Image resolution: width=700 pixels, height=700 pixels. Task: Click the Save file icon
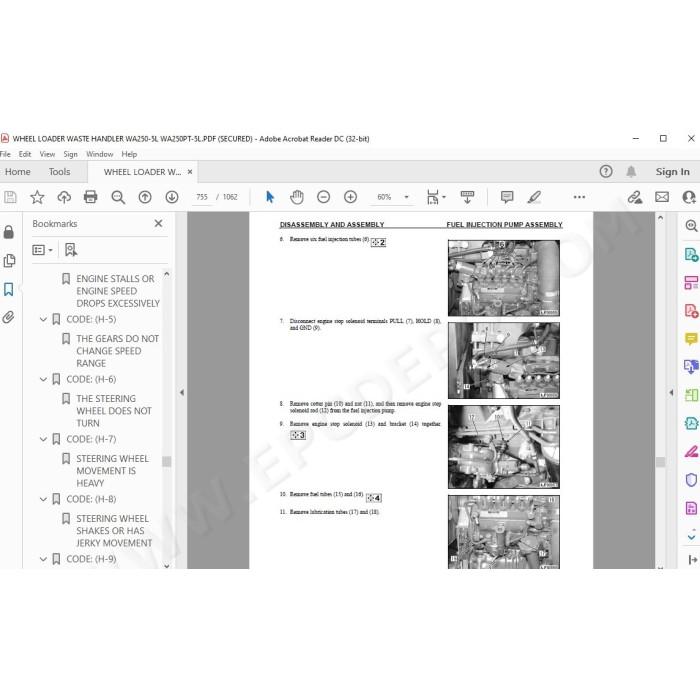pyautogui.click(x=10, y=197)
